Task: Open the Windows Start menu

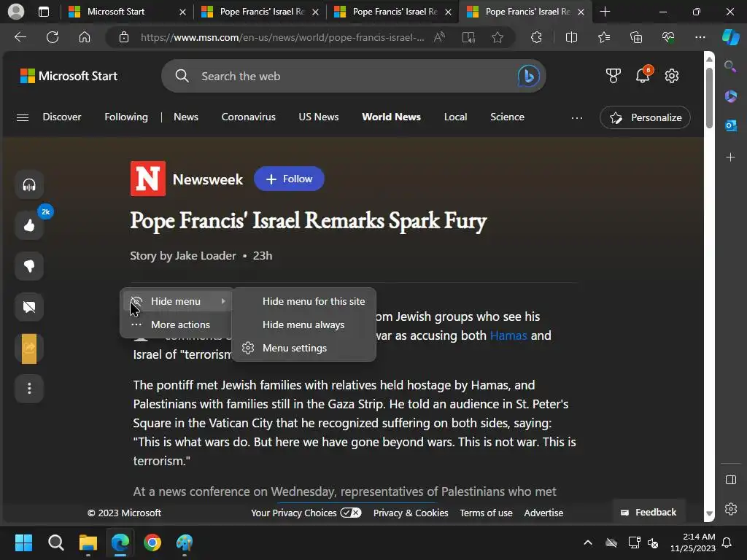Action: (23, 542)
